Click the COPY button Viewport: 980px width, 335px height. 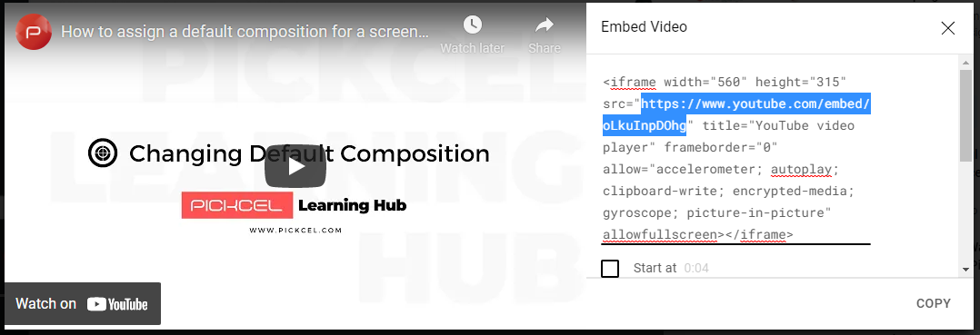pos(933,304)
